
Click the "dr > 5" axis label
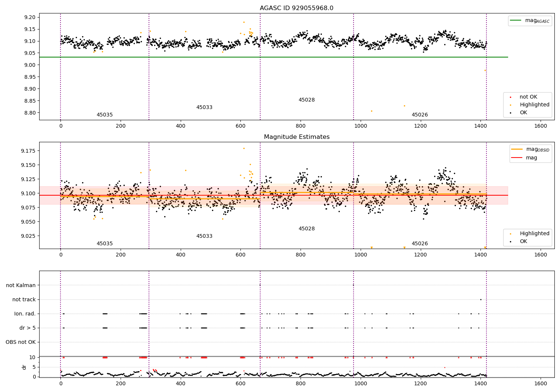28,328
